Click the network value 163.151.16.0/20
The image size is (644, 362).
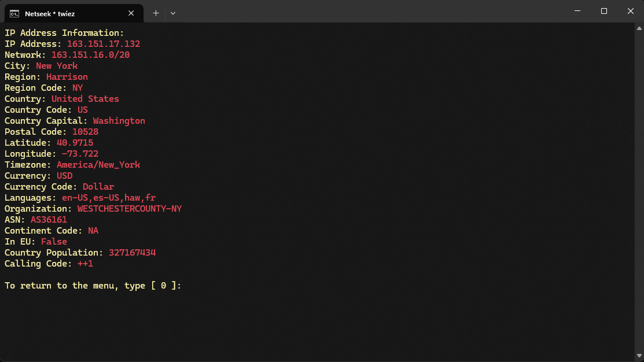pos(90,55)
